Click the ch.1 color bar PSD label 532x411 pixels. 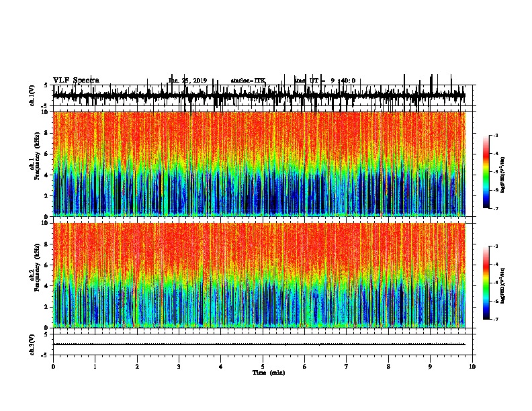coord(502,175)
